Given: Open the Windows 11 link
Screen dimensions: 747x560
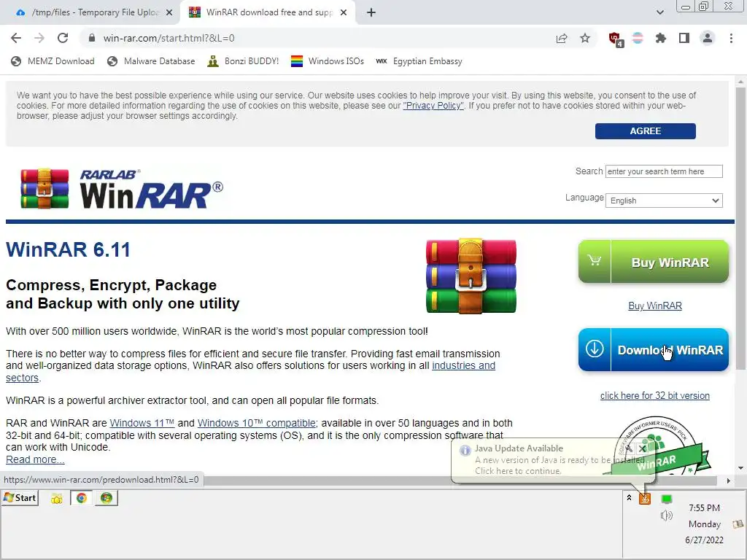Looking at the screenshot, I should pos(142,423).
